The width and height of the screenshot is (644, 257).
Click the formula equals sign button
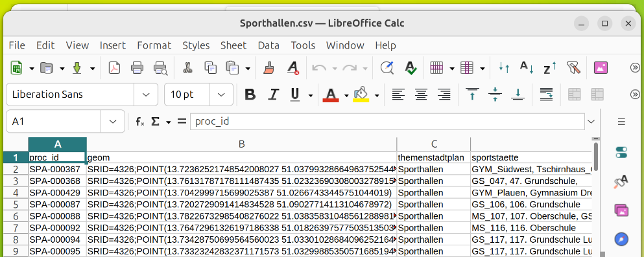pyautogui.click(x=182, y=121)
